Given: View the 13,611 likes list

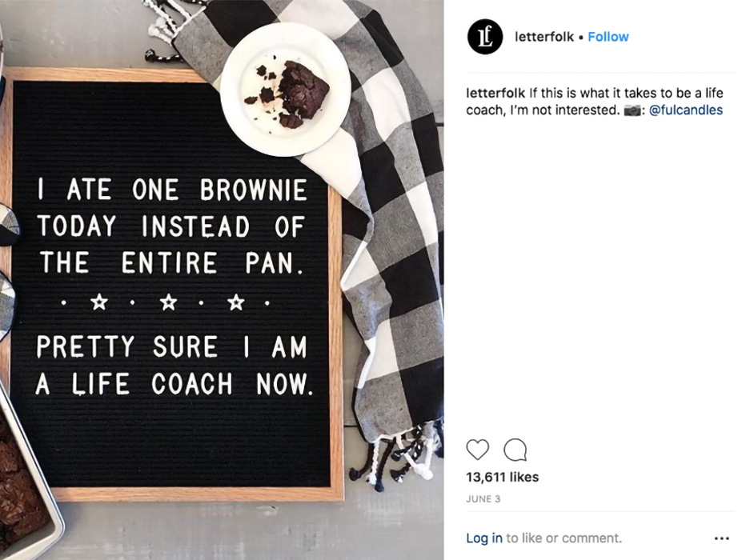Looking at the screenshot, I should [x=502, y=477].
